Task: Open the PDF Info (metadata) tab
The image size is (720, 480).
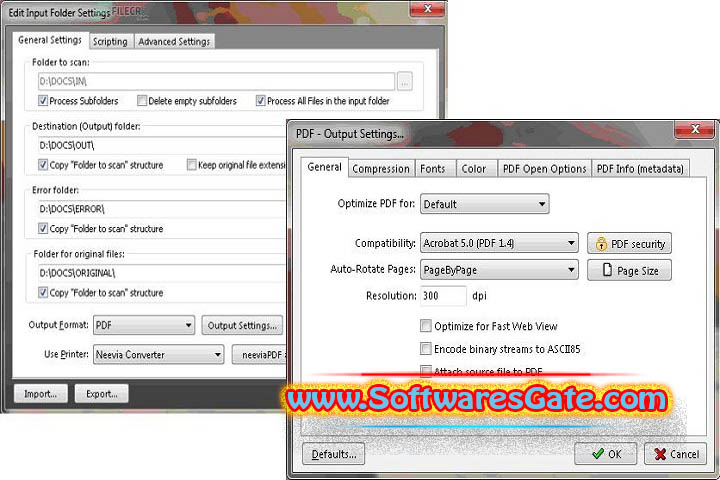Action: click(641, 169)
